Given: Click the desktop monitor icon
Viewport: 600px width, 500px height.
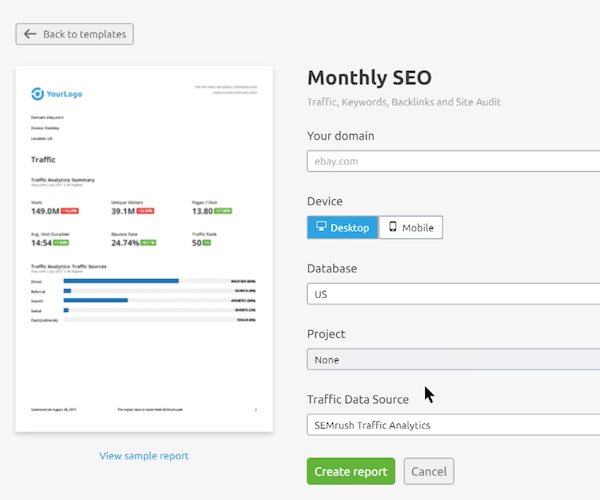Looking at the screenshot, I should point(322,228).
